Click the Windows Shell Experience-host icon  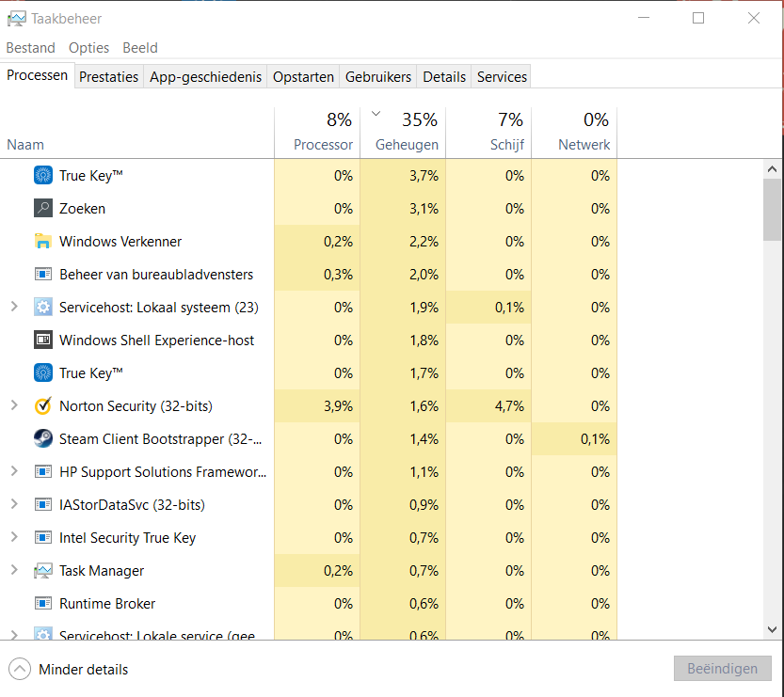(42, 341)
